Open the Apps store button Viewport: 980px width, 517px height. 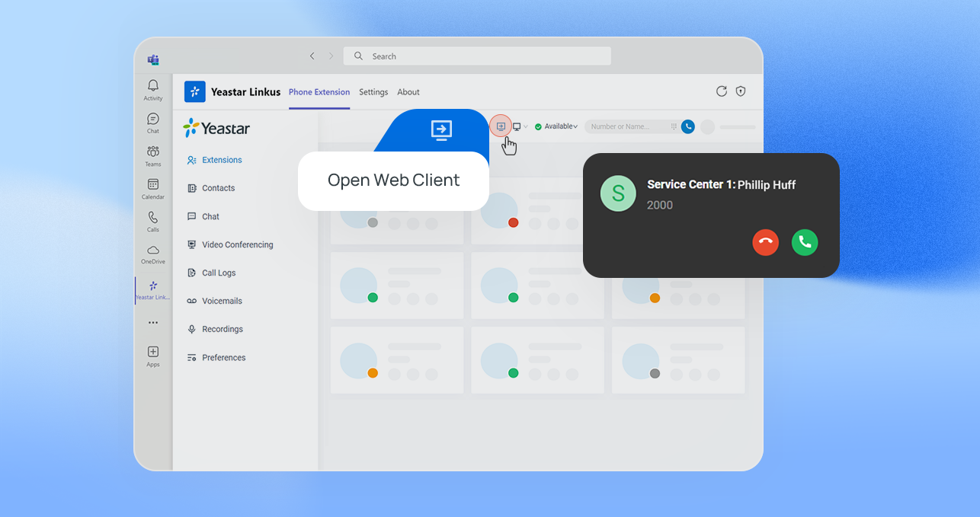coord(153,356)
